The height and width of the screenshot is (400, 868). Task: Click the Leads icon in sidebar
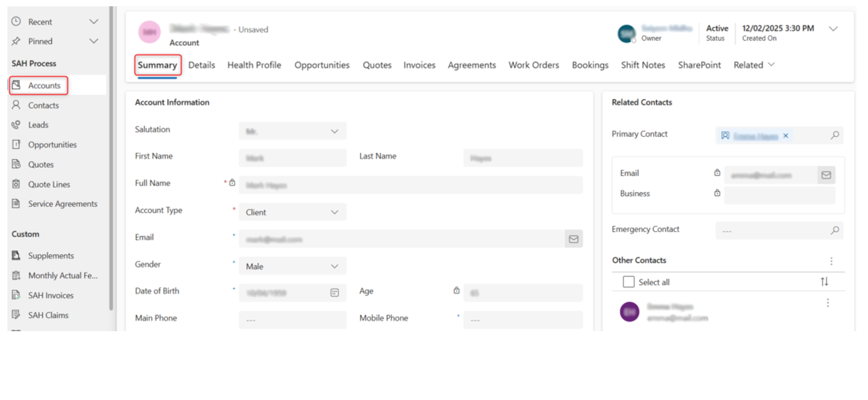(16, 125)
